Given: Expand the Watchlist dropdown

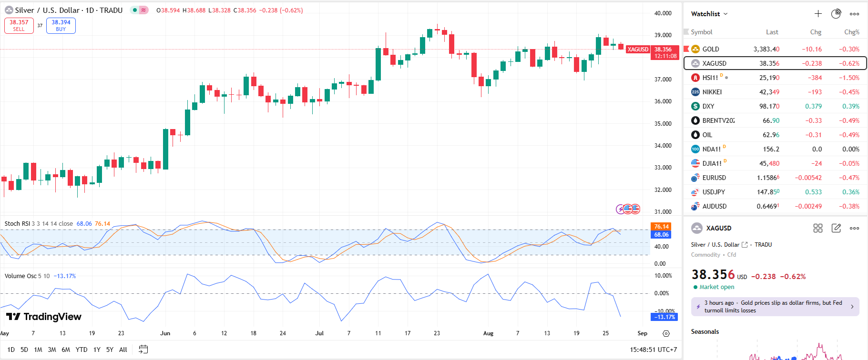Looking at the screenshot, I should click(x=709, y=14).
